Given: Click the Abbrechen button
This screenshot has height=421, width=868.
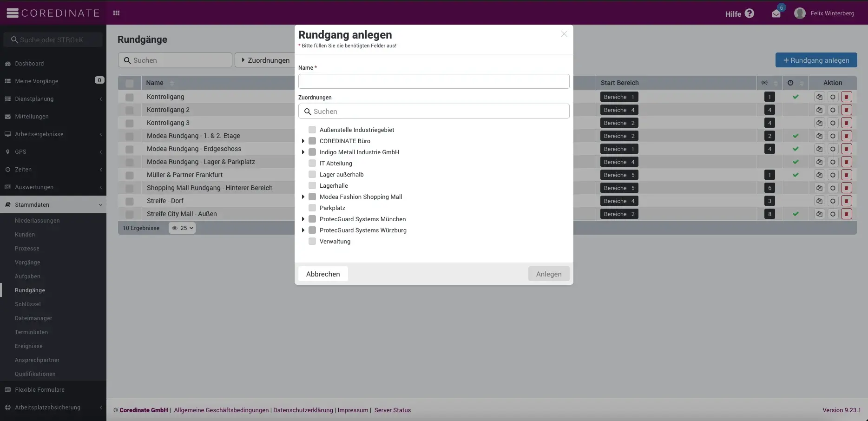Looking at the screenshot, I should click(323, 274).
